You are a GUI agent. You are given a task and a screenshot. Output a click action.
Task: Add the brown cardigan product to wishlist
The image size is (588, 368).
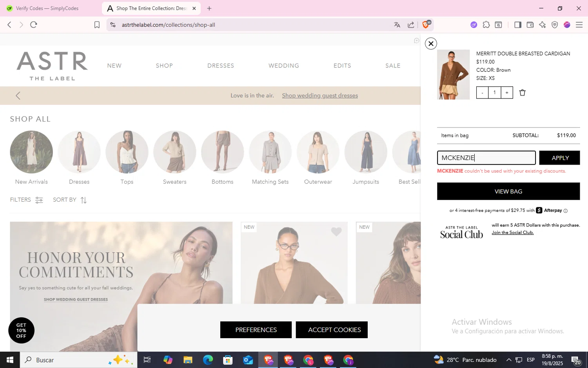(336, 232)
